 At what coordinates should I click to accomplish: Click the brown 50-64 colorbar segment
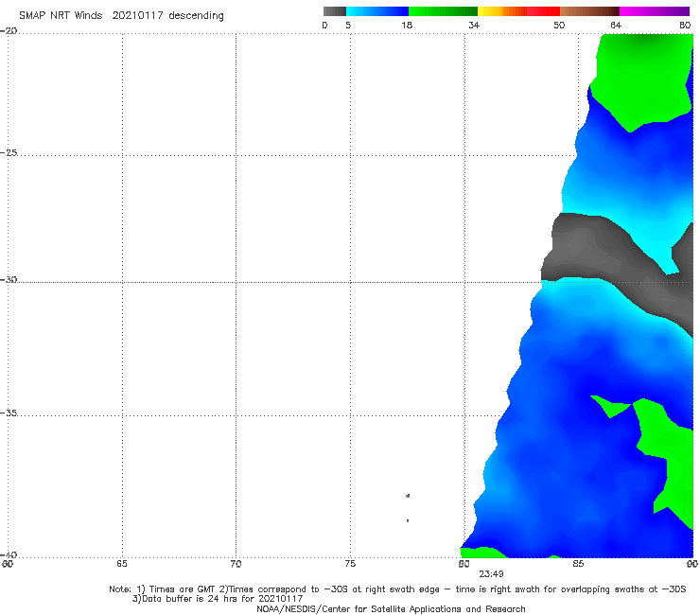(x=589, y=11)
